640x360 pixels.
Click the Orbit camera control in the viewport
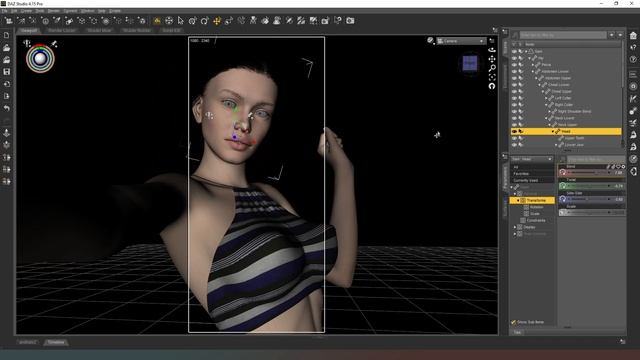coord(492,50)
